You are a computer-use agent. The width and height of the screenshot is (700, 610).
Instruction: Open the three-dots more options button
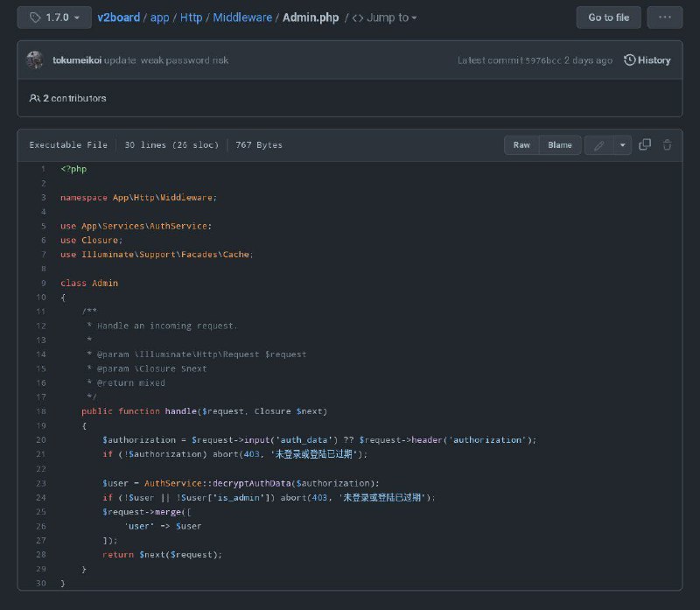[665, 18]
